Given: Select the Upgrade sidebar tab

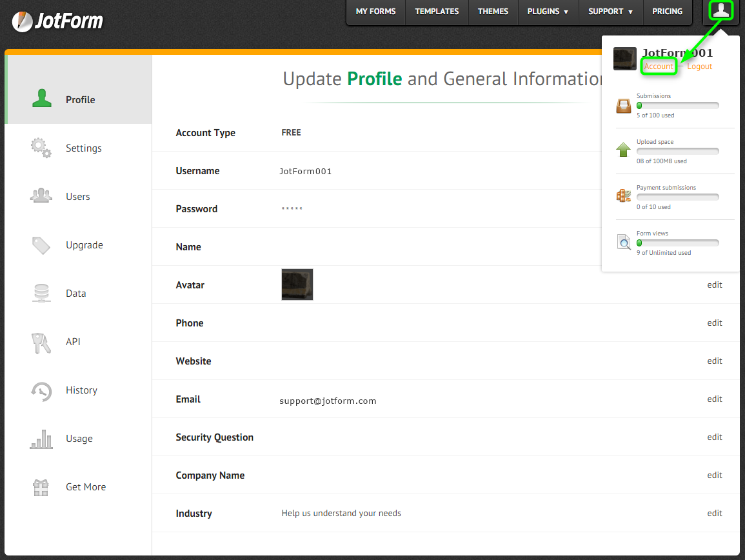Looking at the screenshot, I should [79, 245].
